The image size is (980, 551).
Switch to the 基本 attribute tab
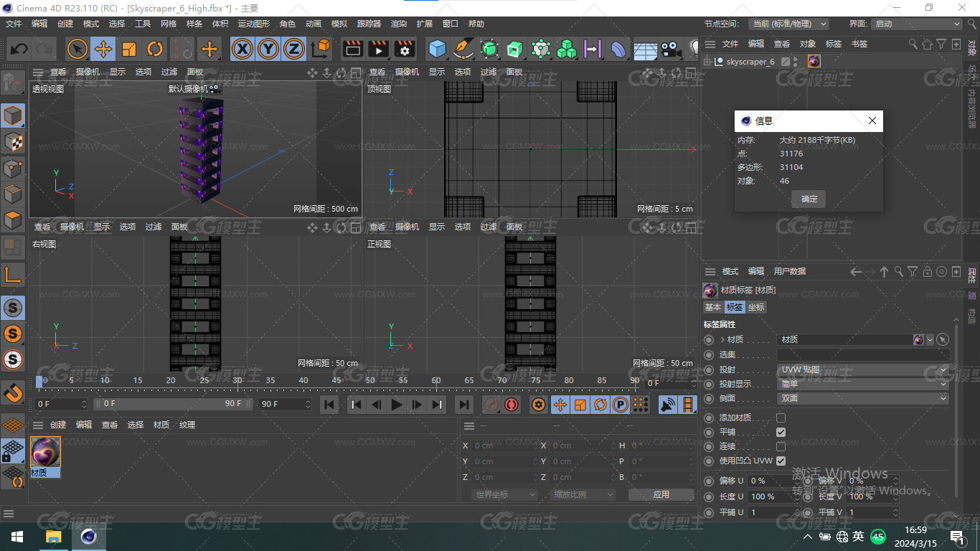pos(713,307)
